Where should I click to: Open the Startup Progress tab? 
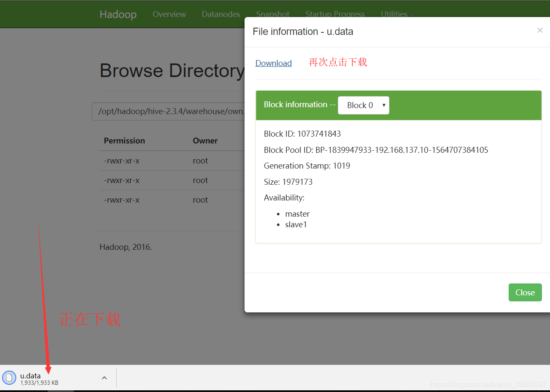tap(335, 14)
